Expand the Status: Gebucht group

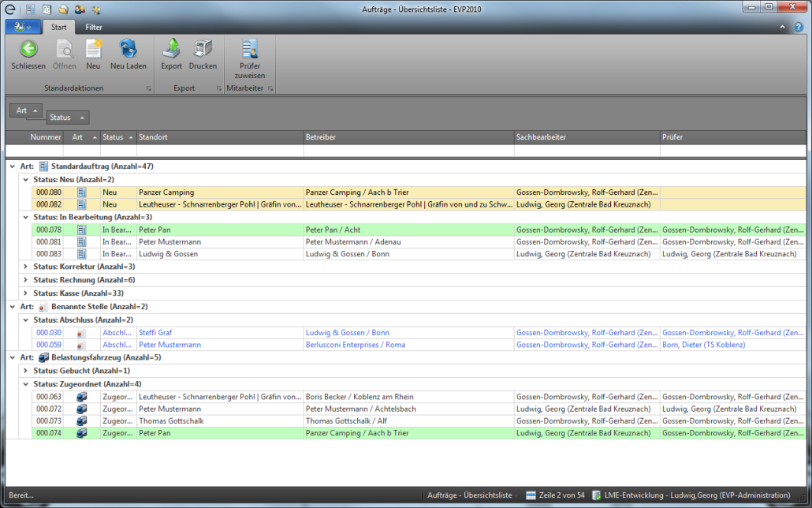click(x=25, y=371)
